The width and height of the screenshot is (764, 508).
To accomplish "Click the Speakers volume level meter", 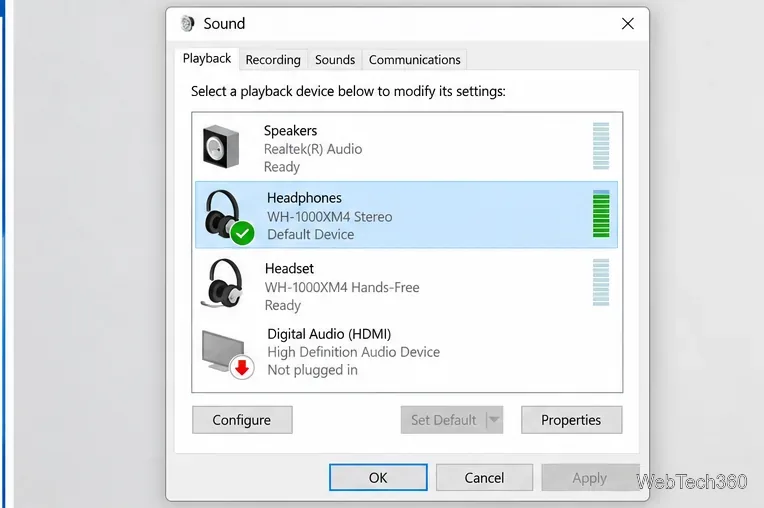I will point(601,146).
